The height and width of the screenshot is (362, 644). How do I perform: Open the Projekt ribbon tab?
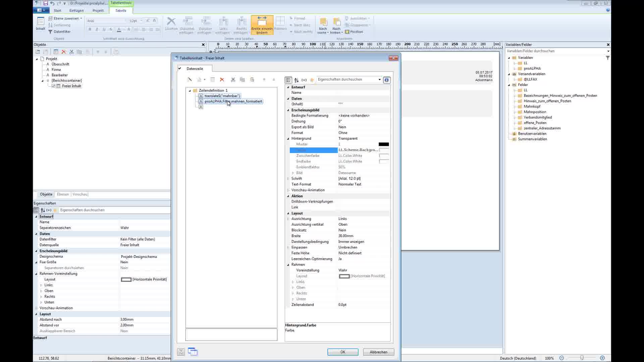pos(98,10)
